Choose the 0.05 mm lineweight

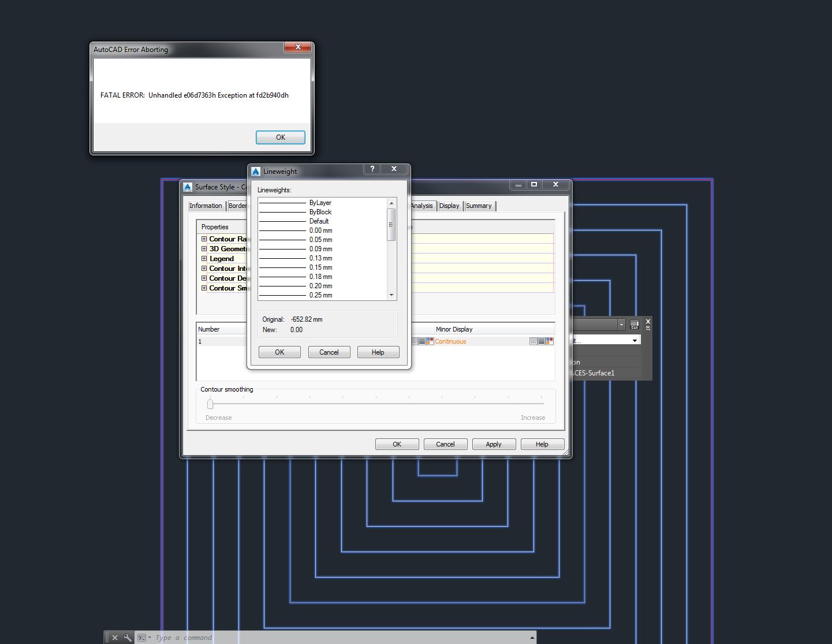coord(323,240)
